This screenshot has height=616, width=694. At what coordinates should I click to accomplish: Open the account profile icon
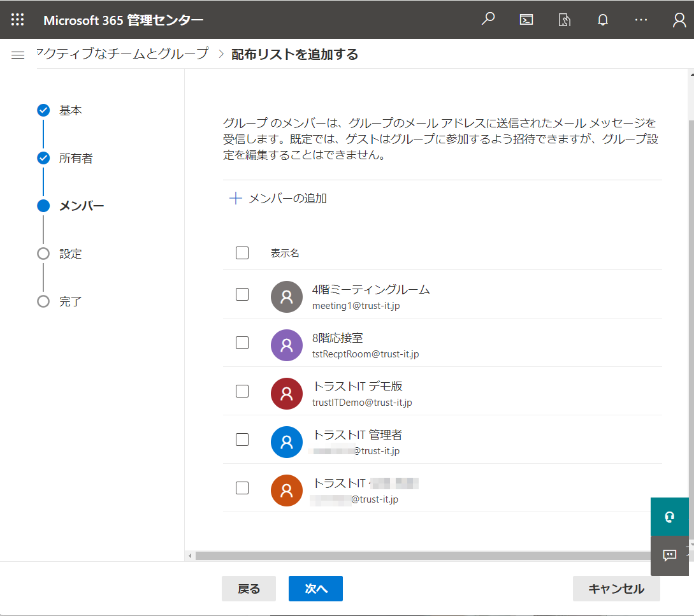[679, 20]
